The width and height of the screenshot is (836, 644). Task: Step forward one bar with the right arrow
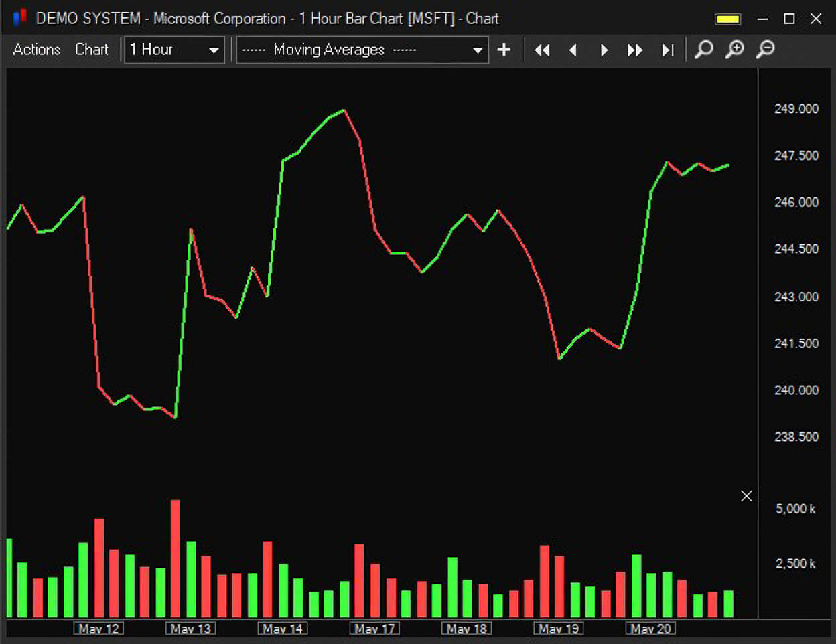coord(604,50)
